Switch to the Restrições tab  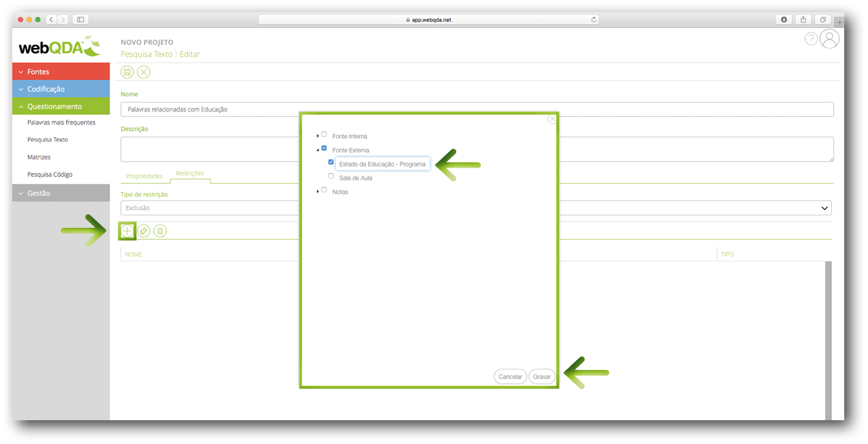[189, 174]
